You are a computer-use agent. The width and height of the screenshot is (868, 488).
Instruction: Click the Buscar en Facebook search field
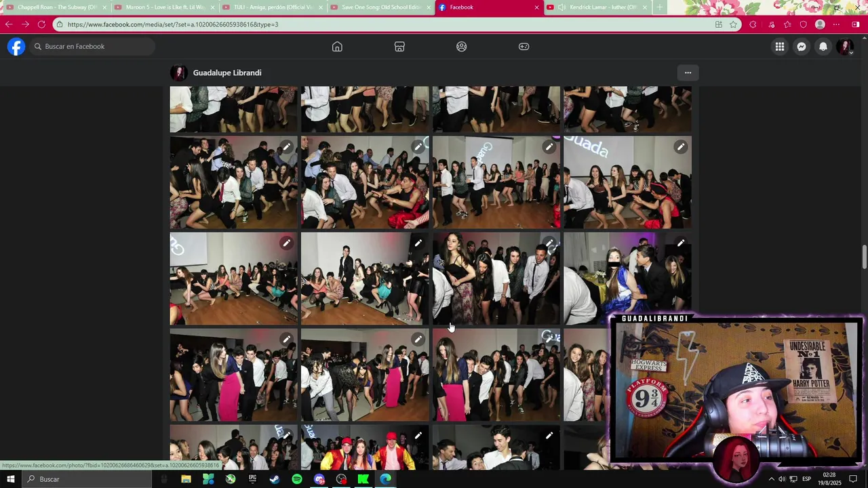(x=92, y=47)
